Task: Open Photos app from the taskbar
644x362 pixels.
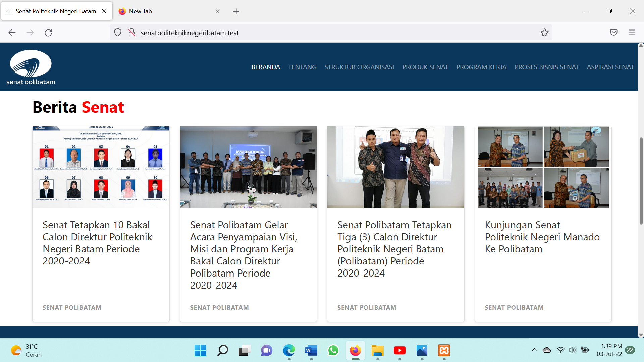Action: click(422, 351)
